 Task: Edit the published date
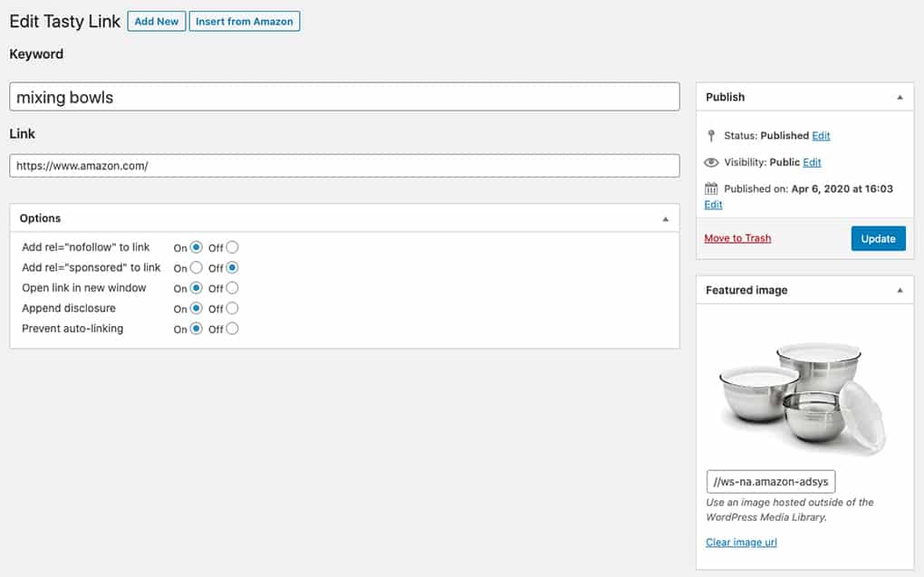tap(713, 205)
